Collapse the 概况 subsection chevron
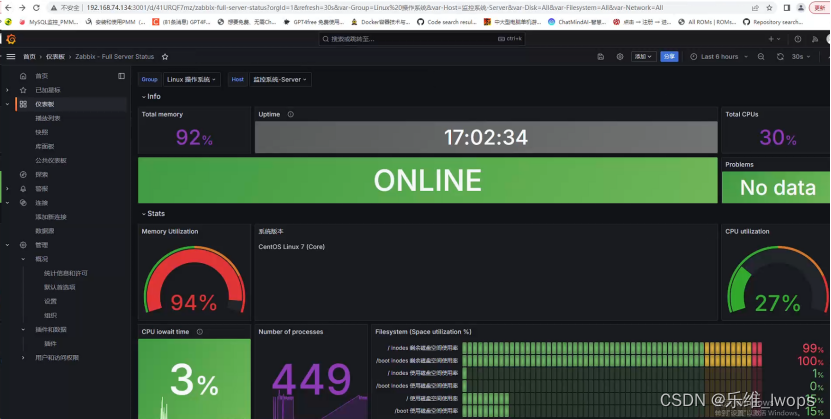 pyautogui.click(x=23, y=259)
